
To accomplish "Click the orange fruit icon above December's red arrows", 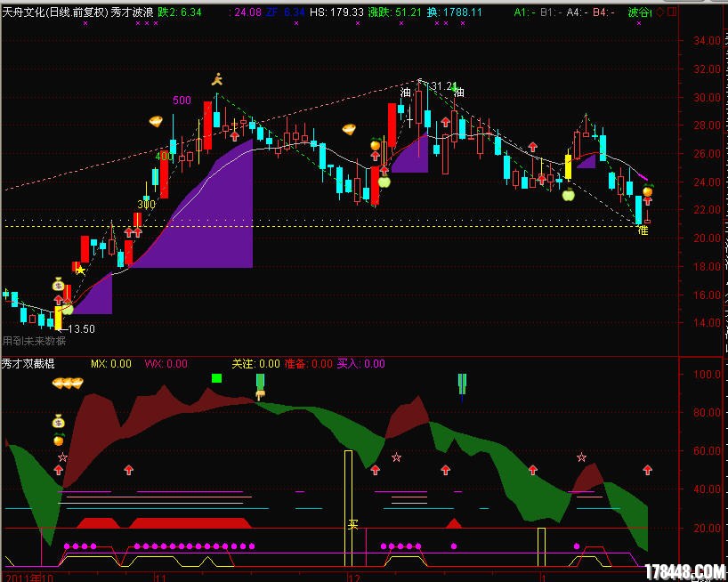I will (376, 144).
